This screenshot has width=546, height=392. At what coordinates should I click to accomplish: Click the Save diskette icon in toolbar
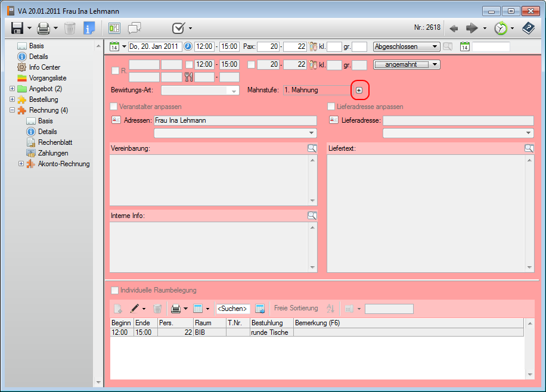[x=17, y=28]
